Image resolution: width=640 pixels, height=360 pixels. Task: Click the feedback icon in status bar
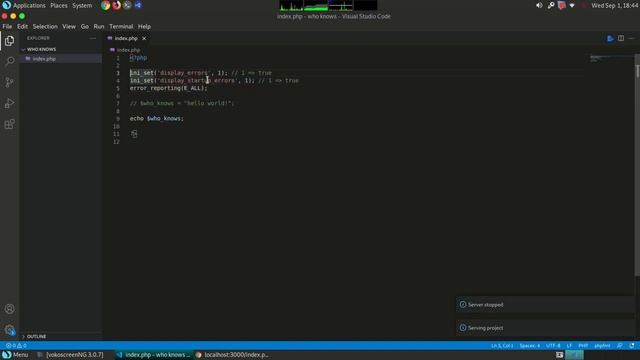(x=620, y=346)
